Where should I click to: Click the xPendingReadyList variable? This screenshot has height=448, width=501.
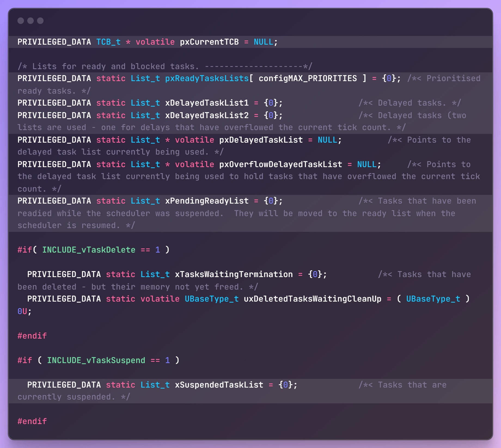(207, 201)
